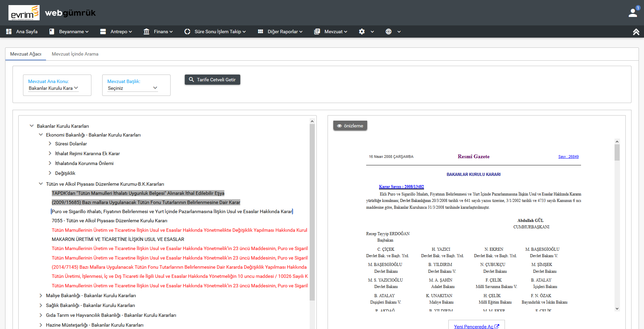
Task: Click the Süre Sonu İşlem Takip circular icon
Action: pos(187,32)
